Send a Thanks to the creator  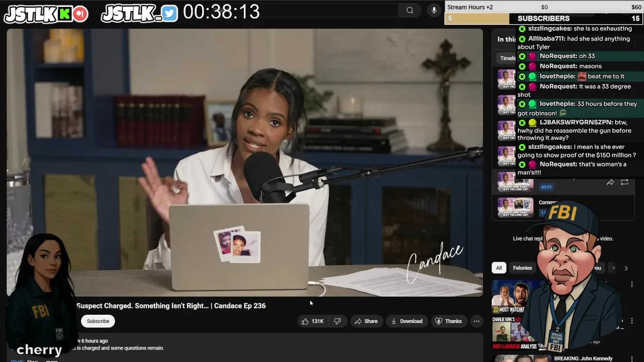tap(448, 321)
